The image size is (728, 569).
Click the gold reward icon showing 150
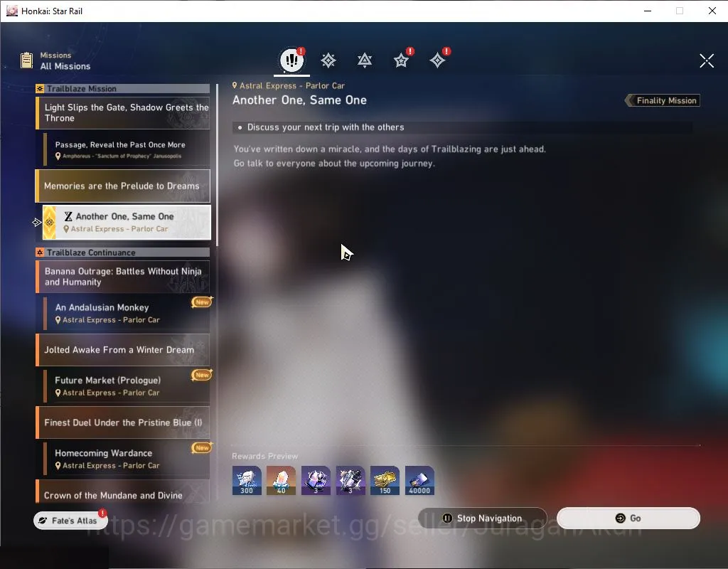385,480
